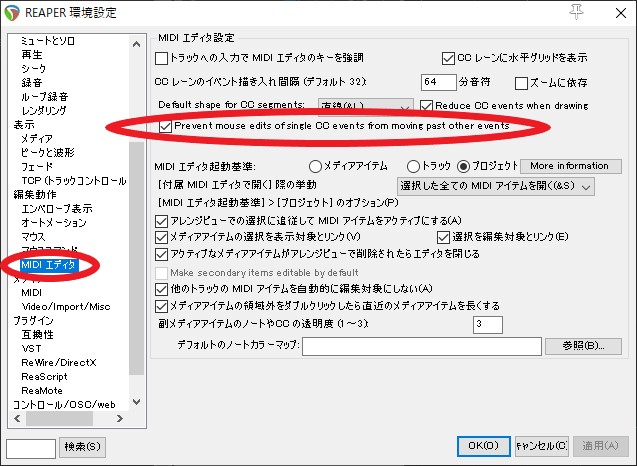Select 'プラグイン' category in settings tree

[33, 321]
